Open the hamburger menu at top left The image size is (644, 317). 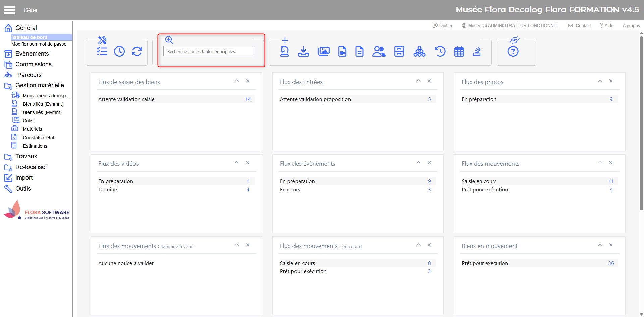10,10
